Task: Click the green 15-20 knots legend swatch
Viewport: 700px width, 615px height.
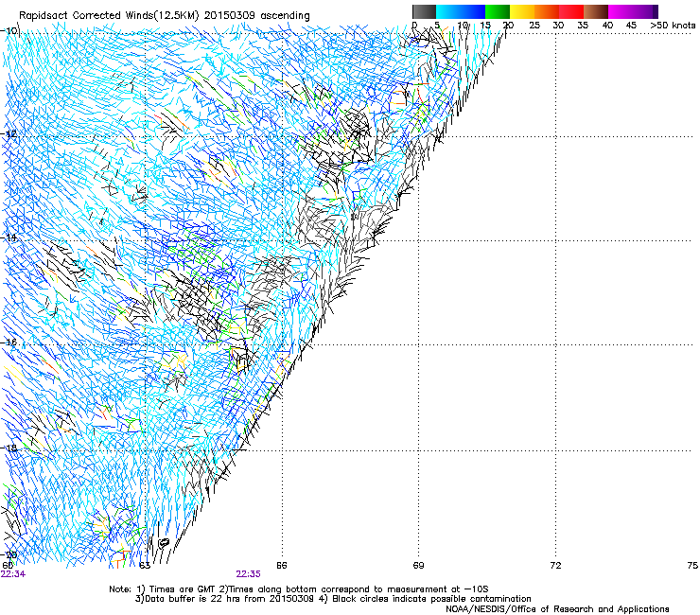Action: coord(498,11)
